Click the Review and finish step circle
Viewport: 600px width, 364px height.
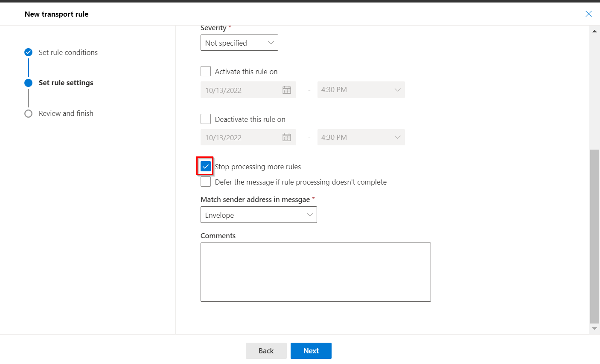click(29, 114)
